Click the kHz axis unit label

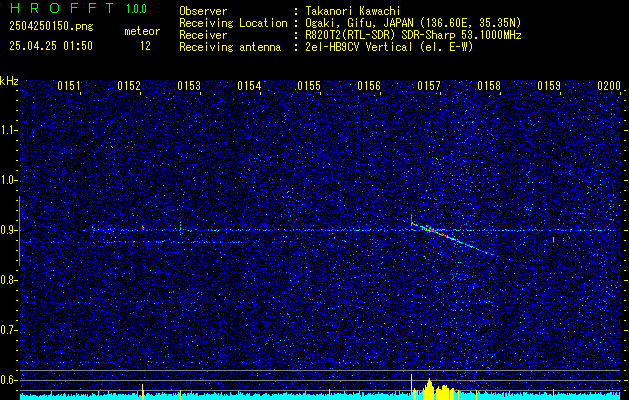(9, 81)
